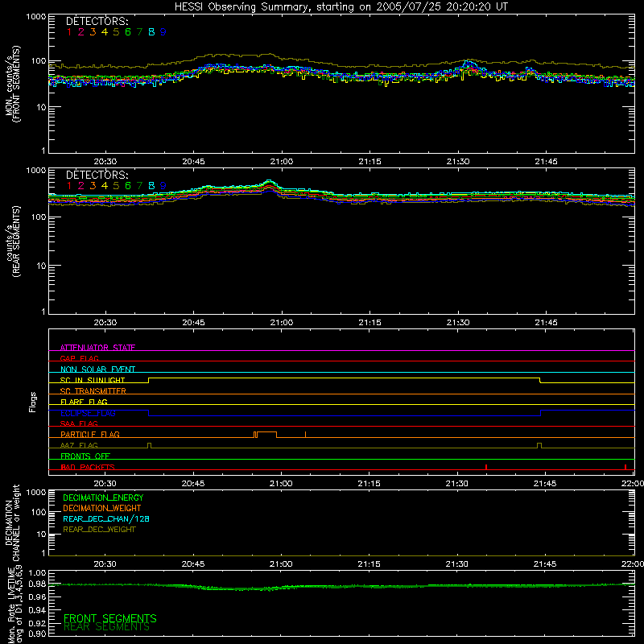Click the NON_SOLAR_EVENT flag label
This screenshot has width=644, height=644.
(97, 369)
